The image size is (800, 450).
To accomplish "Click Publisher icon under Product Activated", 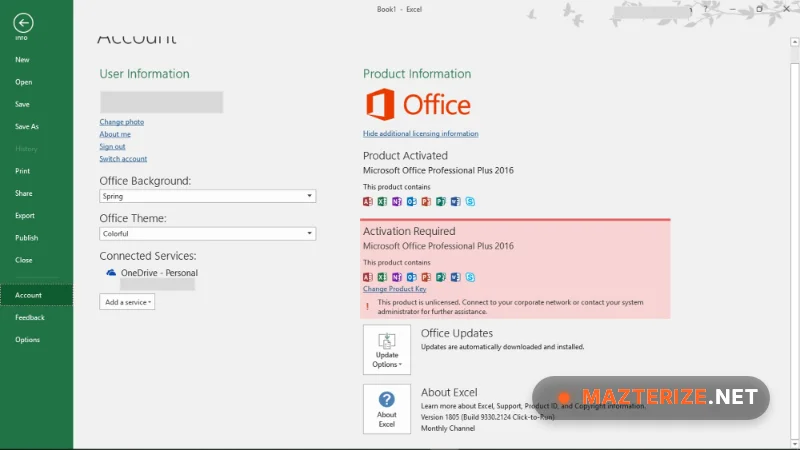I will pos(441,202).
